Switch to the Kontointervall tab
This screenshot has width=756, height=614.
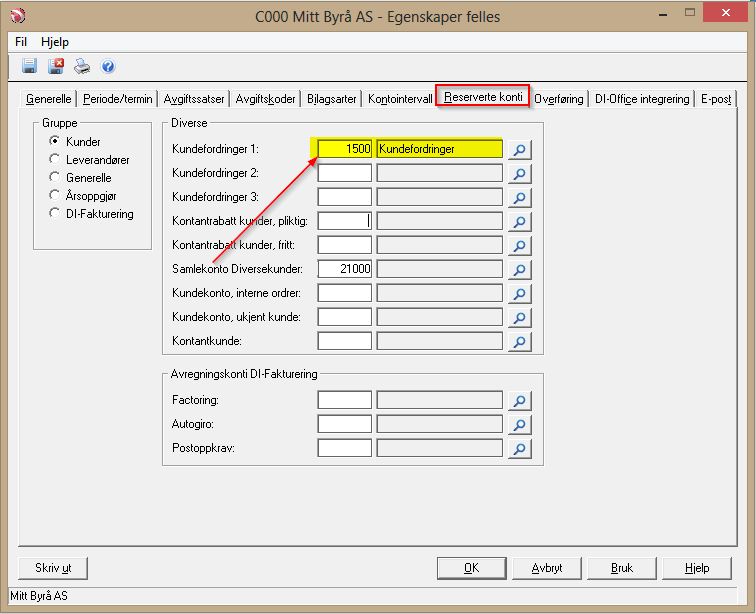[400, 99]
